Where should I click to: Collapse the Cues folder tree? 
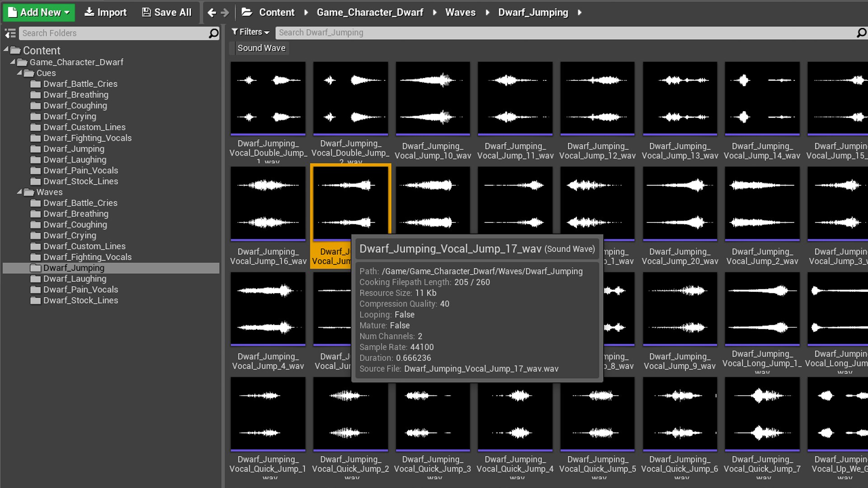coord(19,73)
